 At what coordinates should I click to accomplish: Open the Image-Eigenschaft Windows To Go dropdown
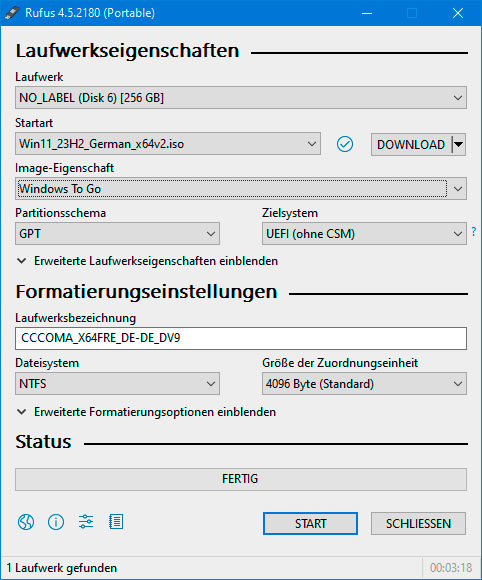pyautogui.click(x=241, y=189)
